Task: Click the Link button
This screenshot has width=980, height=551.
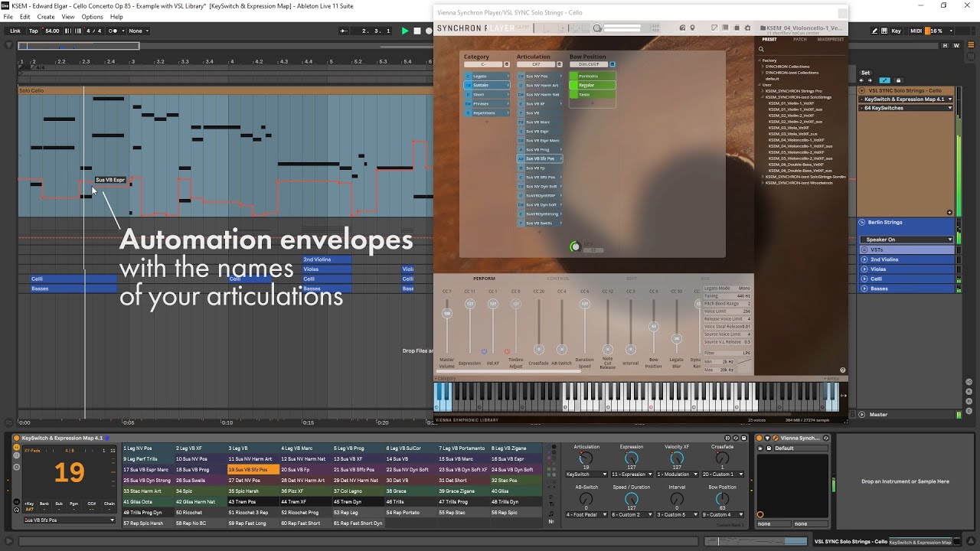Action: pos(15,31)
